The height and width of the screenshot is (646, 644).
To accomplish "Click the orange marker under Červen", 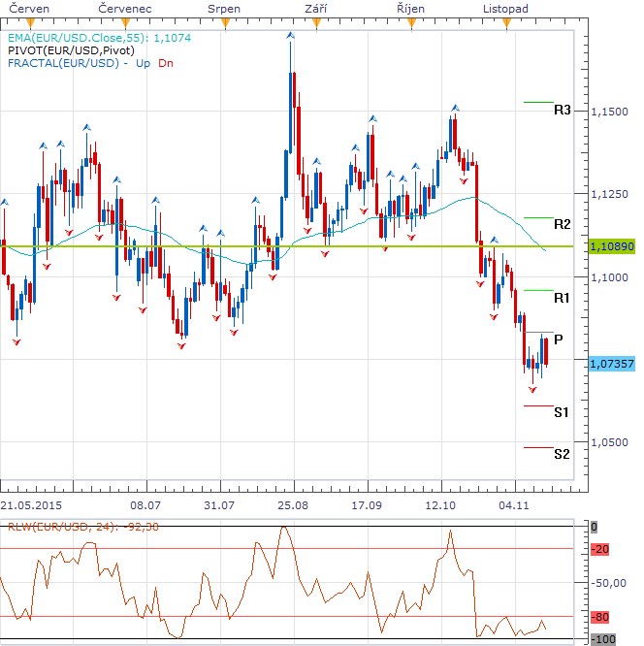I will [x=30, y=23].
